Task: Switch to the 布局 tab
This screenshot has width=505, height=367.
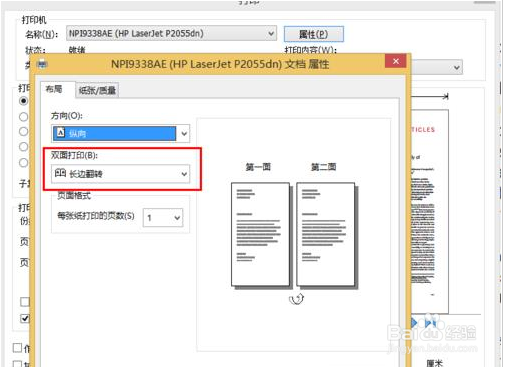Action: (54, 89)
